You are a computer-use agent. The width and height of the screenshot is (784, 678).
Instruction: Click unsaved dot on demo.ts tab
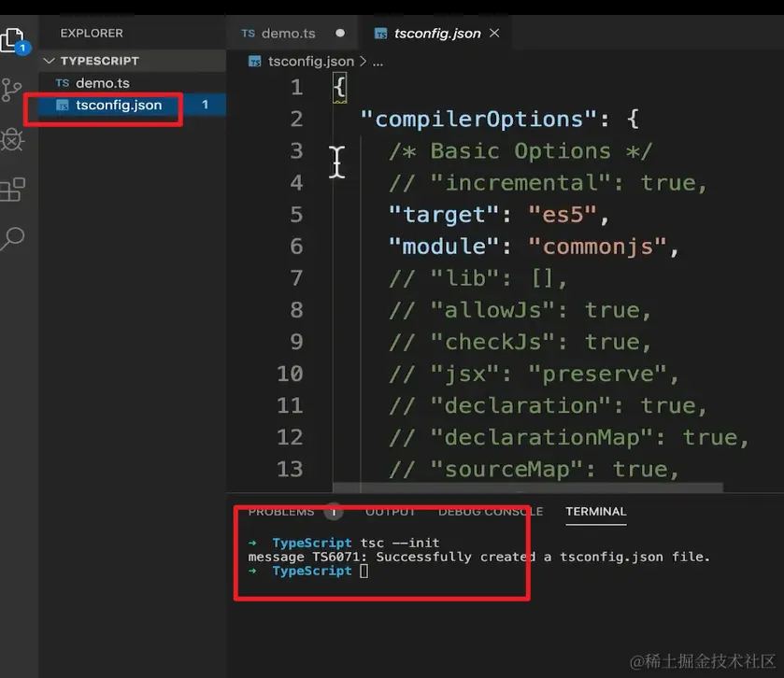point(340,33)
